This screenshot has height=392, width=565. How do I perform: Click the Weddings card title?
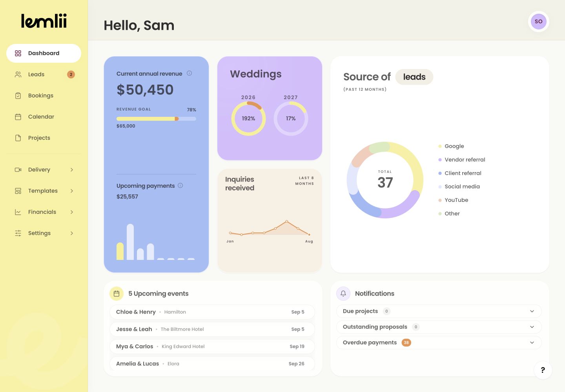256,74
